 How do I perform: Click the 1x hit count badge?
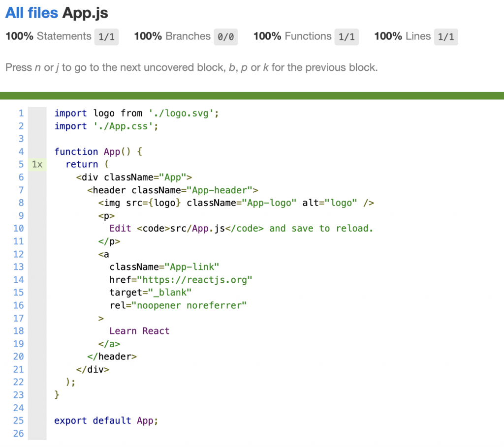[x=37, y=164]
